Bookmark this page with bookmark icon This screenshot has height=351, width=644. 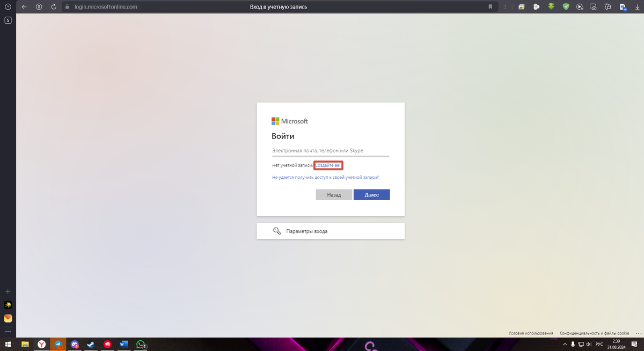pos(491,7)
